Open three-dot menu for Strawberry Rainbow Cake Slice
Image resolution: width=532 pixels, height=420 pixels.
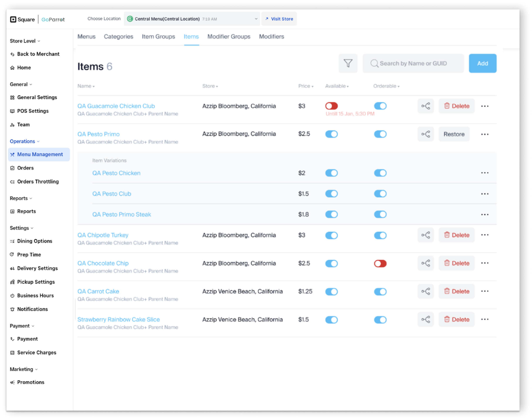[484, 319]
